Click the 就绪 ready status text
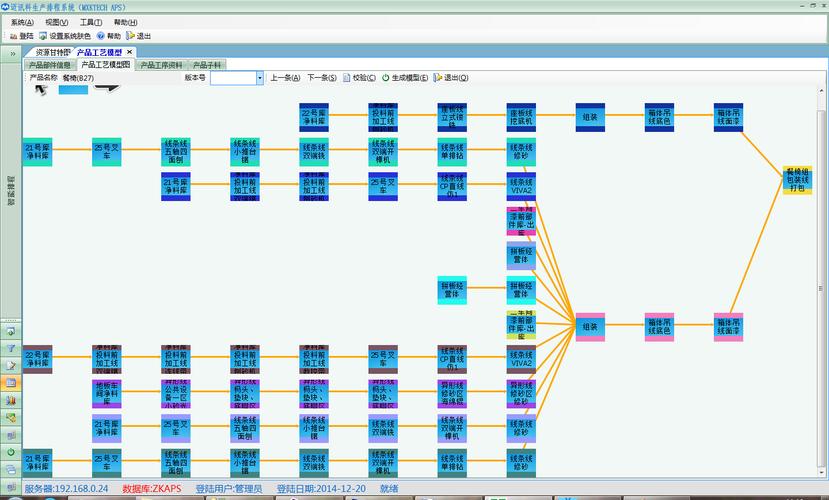The height and width of the screenshot is (500, 829). tap(389, 489)
